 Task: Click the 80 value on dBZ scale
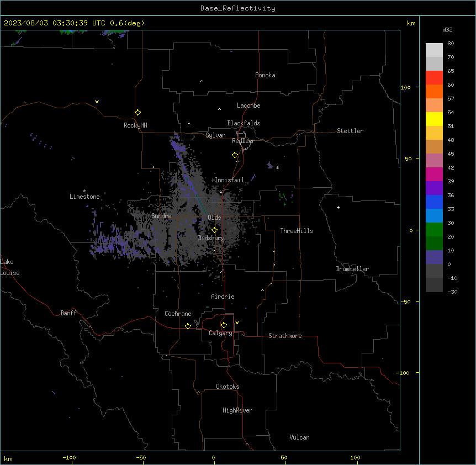click(451, 44)
